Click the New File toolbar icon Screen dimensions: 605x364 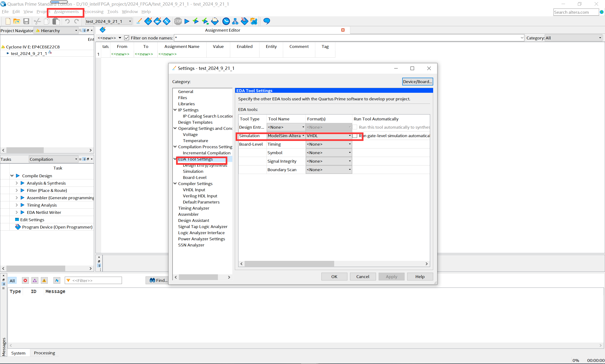(x=8, y=21)
